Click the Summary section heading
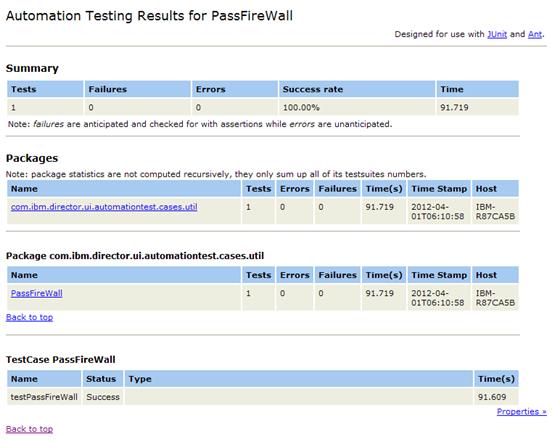 [x=32, y=68]
